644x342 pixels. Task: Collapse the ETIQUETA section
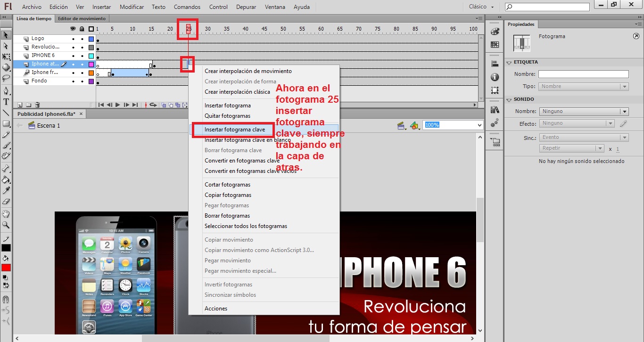coord(509,62)
